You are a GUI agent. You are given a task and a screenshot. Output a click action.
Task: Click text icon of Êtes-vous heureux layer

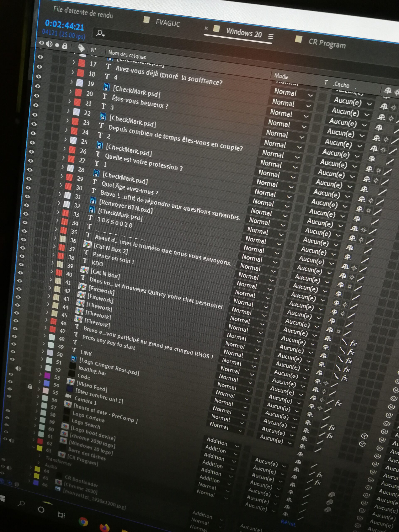coord(105,96)
